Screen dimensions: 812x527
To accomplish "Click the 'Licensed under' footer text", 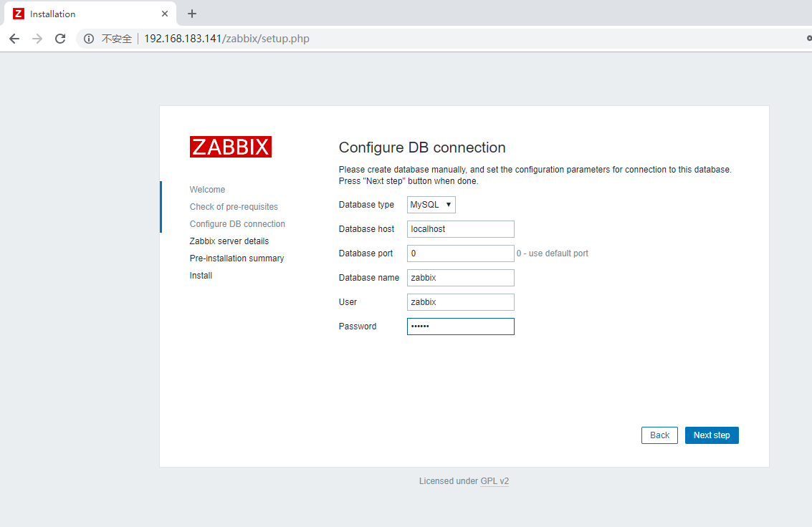I will click(449, 481).
